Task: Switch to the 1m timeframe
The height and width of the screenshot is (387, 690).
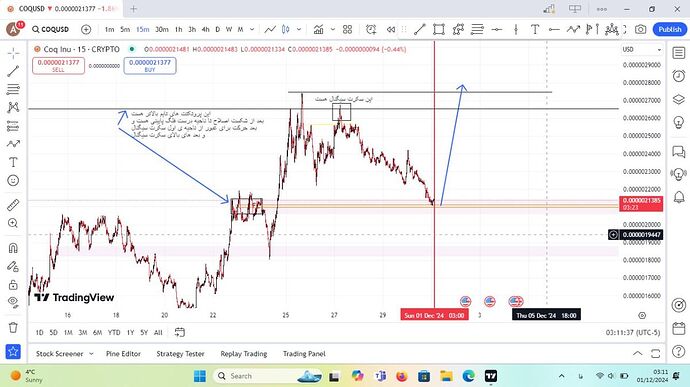Action: (109, 29)
